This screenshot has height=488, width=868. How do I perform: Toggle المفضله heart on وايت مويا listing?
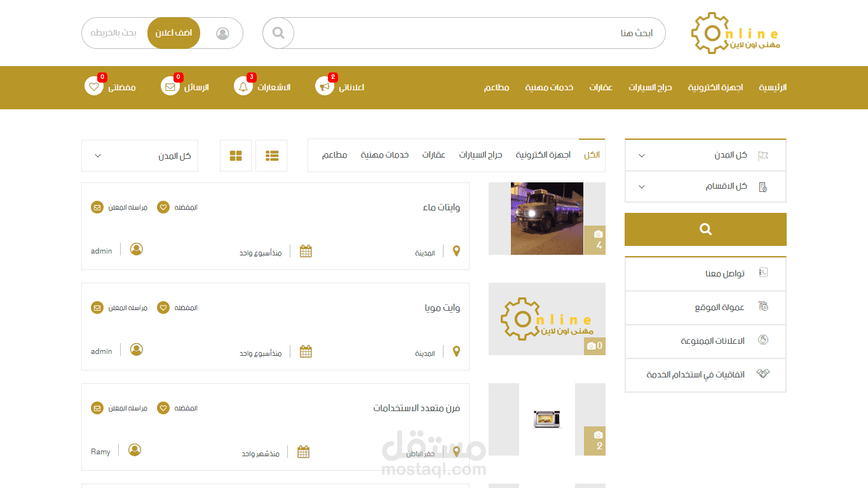(x=162, y=307)
